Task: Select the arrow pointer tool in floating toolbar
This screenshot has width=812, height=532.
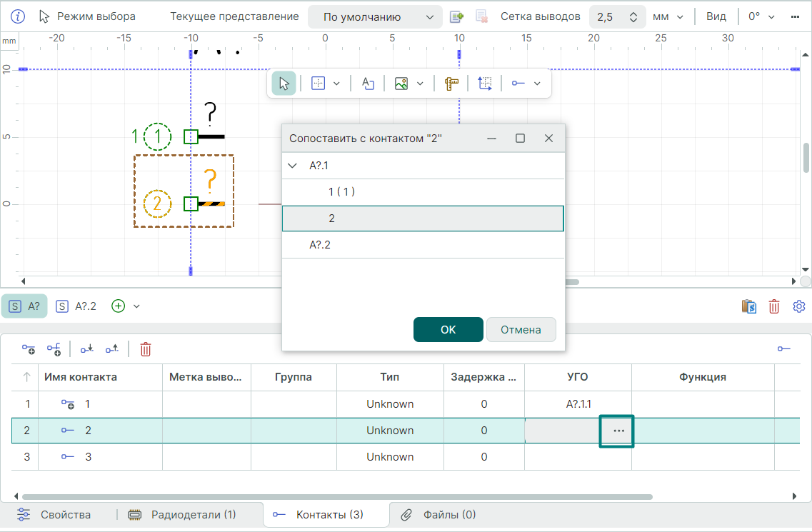Action: pyautogui.click(x=284, y=84)
